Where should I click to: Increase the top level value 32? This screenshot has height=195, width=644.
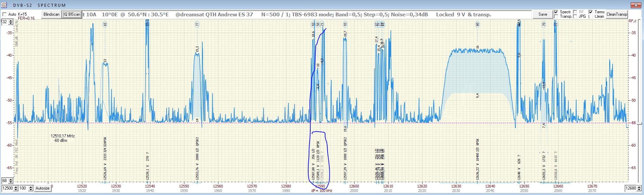pos(11,20)
